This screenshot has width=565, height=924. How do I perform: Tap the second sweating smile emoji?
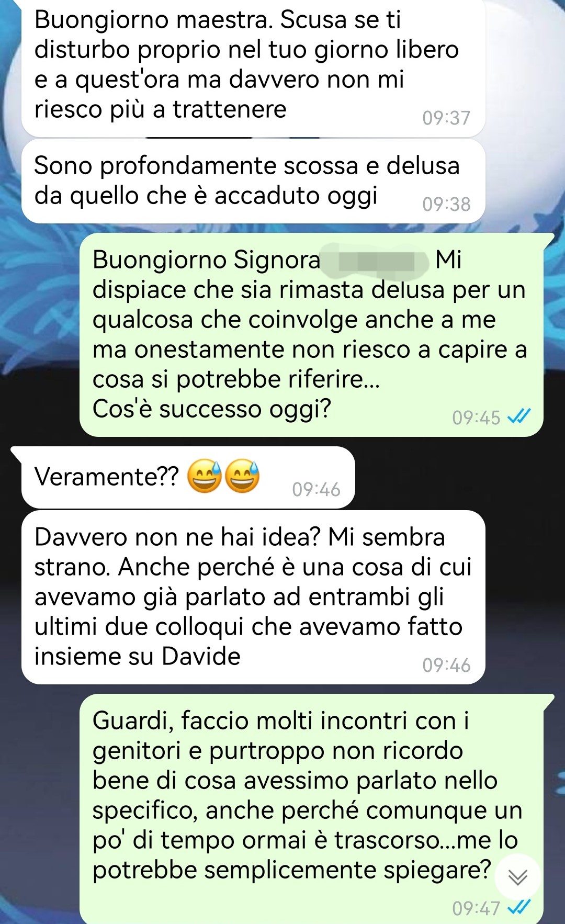coord(242,476)
